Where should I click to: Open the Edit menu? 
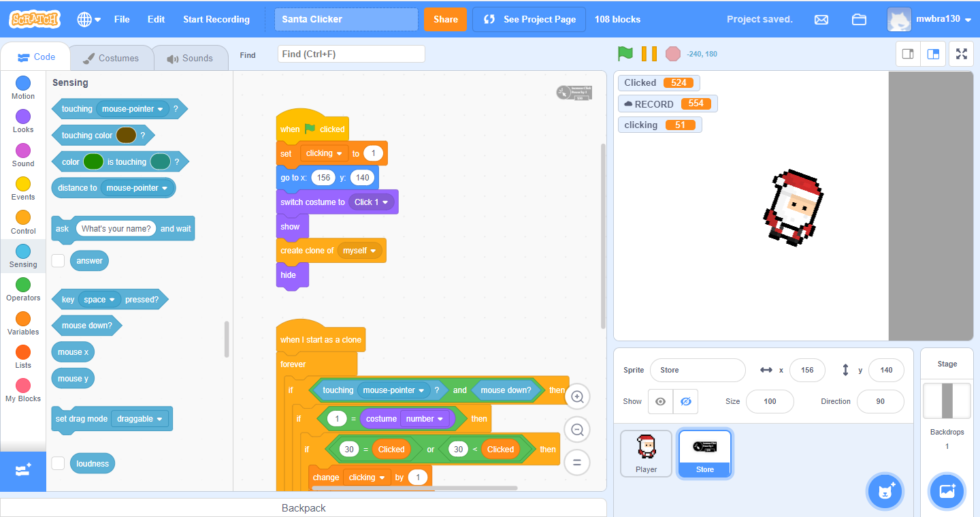click(x=156, y=19)
